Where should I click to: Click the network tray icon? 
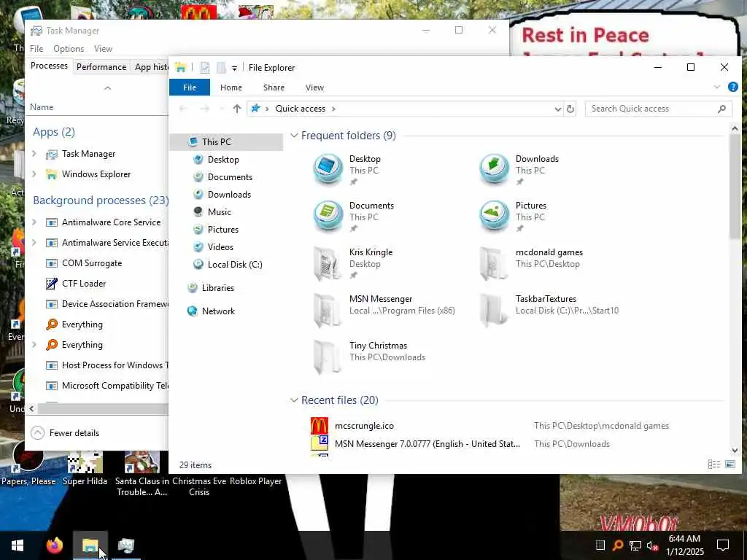[x=635, y=545]
